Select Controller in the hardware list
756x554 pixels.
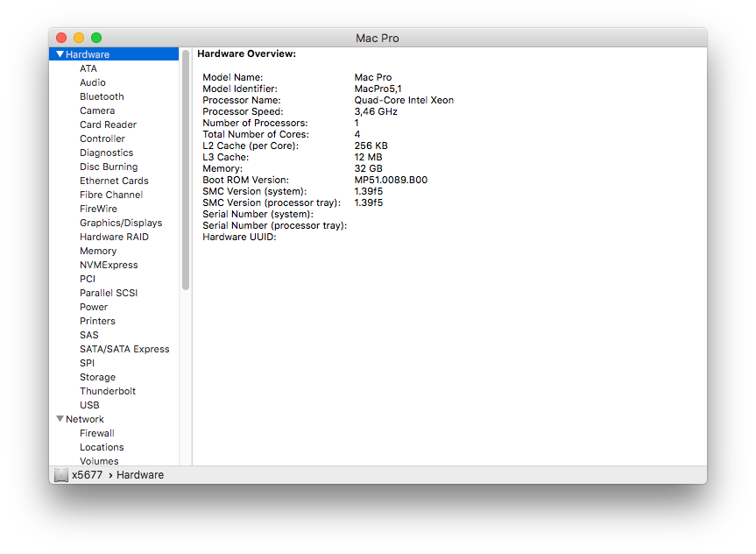(x=102, y=138)
